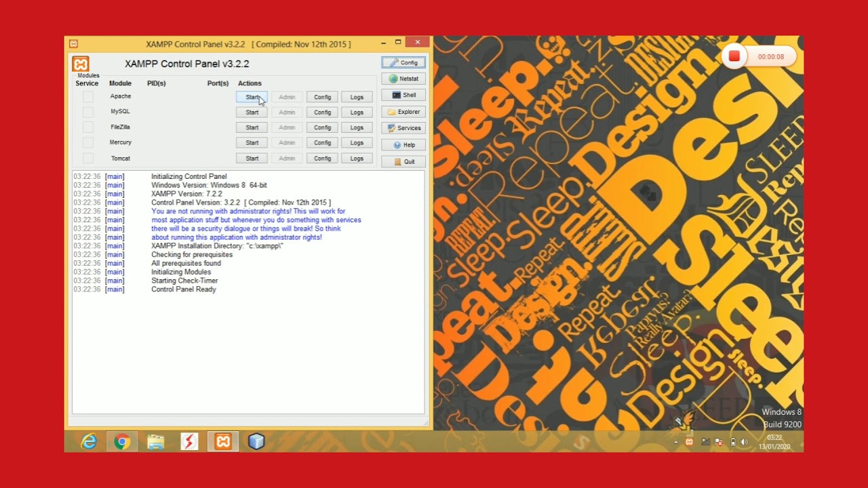Start the FileZilla module
Image resolution: width=868 pixels, height=488 pixels.
(x=252, y=127)
